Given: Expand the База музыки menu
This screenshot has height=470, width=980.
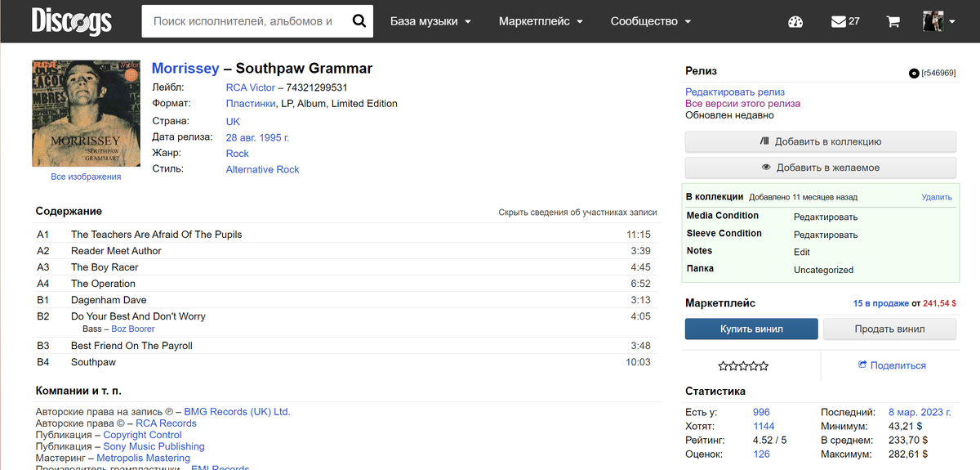Looking at the screenshot, I should click(430, 21).
